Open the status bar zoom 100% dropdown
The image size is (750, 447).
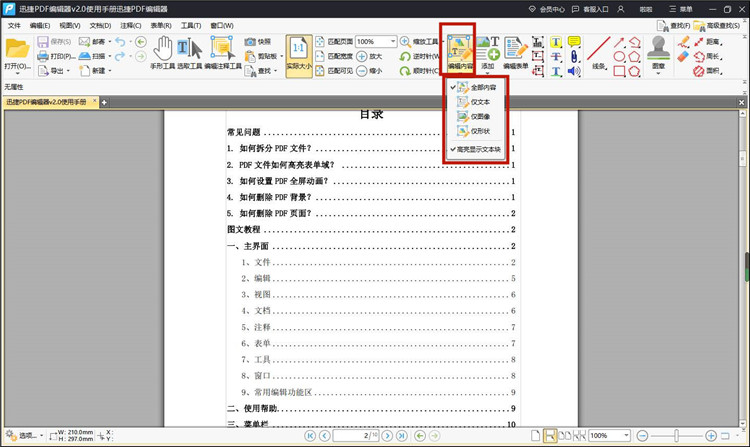[626, 436]
